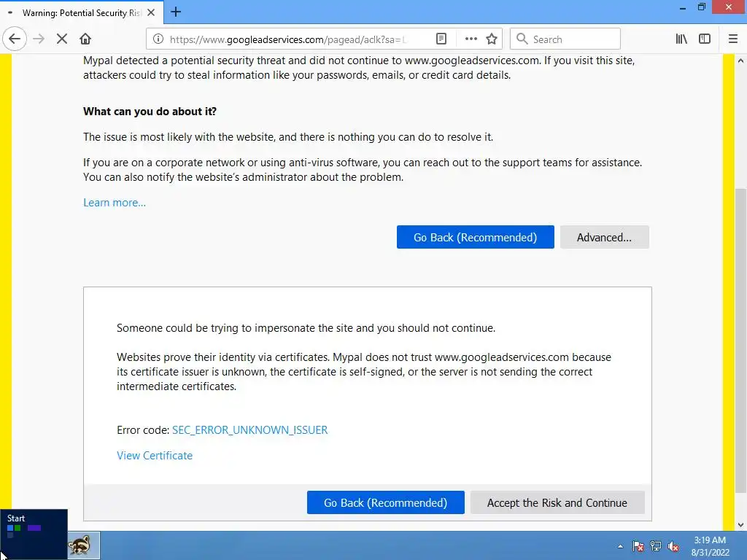Go back using the browser back arrow

(15, 39)
